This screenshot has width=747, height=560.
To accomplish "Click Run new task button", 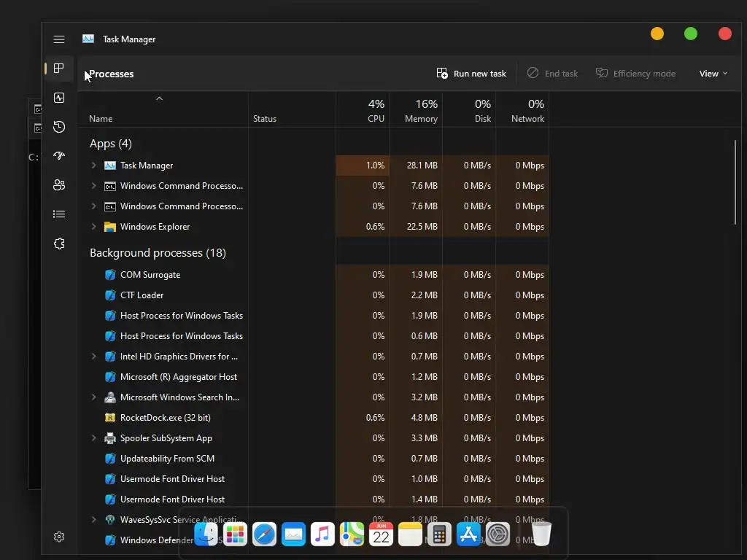I will [471, 74].
